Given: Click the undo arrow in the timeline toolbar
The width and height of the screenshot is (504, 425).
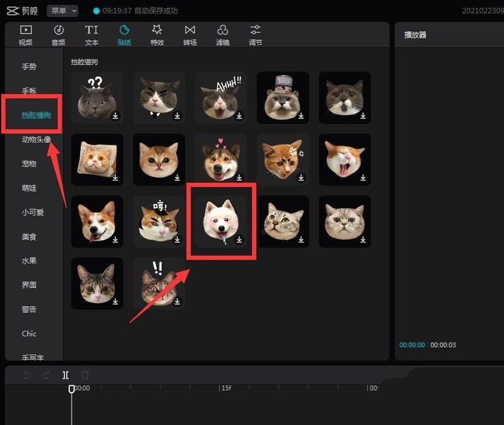Looking at the screenshot, I should 26,375.
